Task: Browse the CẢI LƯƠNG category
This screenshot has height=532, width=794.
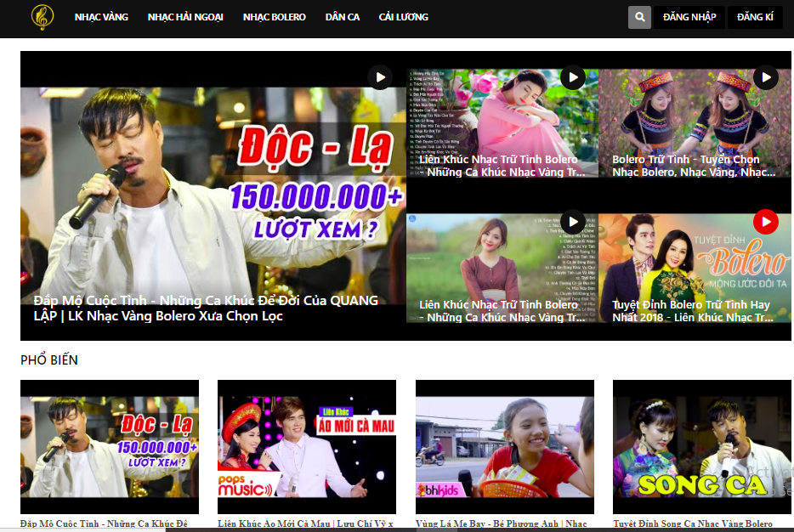Action: point(403,16)
